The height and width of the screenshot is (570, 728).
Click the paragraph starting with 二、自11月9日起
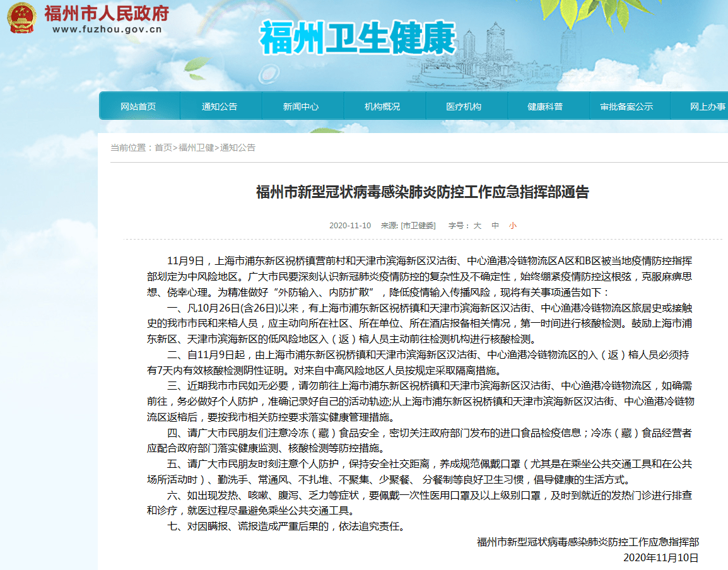click(418, 363)
